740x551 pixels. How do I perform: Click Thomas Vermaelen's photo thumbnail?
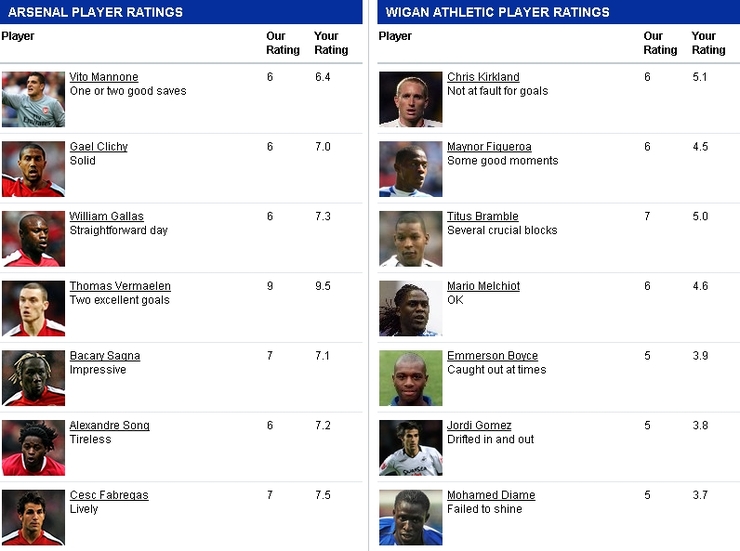[33, 308]
